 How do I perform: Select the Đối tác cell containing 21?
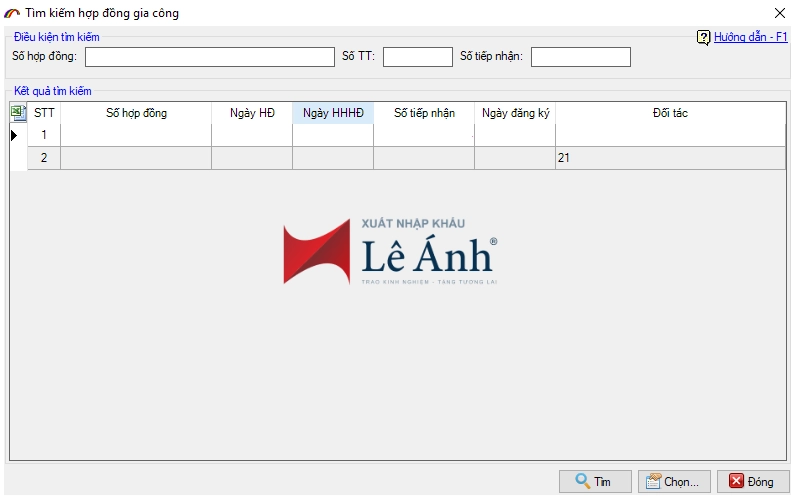click(669, 158)
